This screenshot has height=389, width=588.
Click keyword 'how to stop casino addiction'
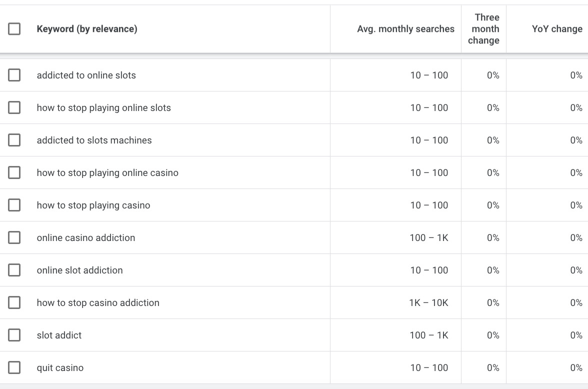pyautogui.click(x=98, y=302)
